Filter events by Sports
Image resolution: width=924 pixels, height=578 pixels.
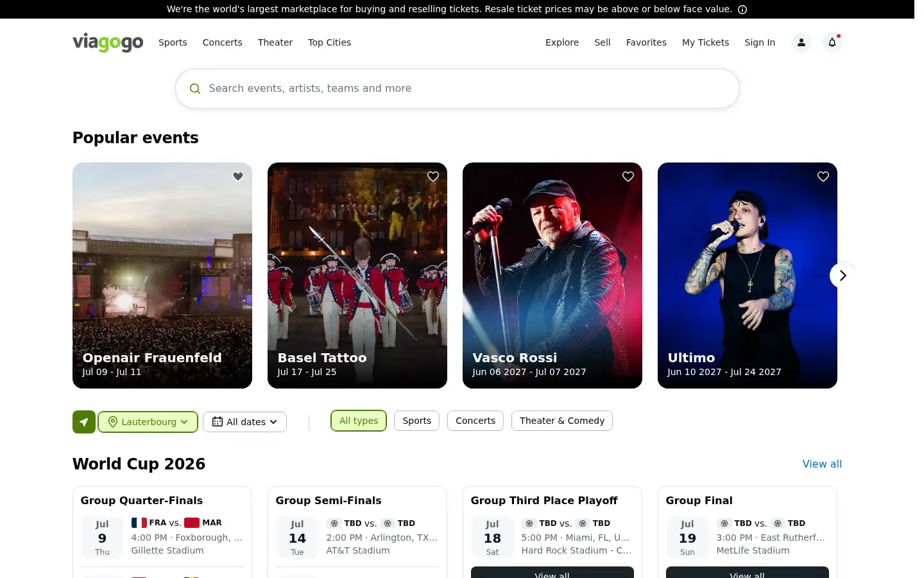(x=417, y=421)
